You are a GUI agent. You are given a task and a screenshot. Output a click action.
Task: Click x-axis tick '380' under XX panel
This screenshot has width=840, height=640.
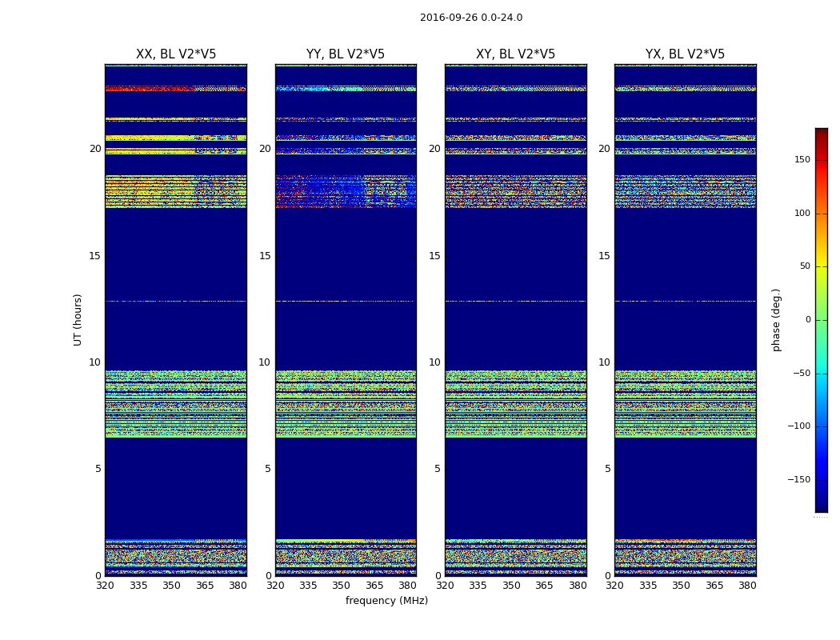point(238,586)
